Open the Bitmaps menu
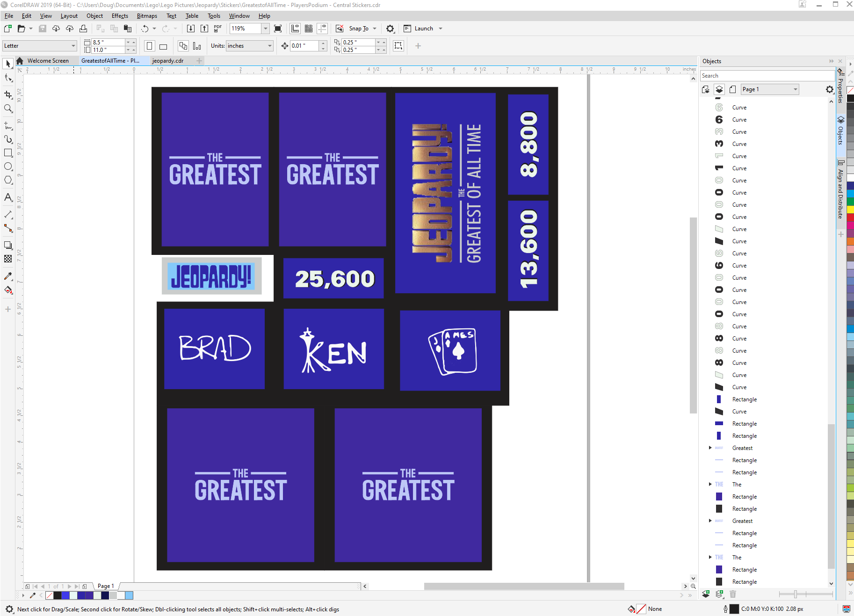The height and width of the screenshot is (616, 854). (x=147, y=16)
